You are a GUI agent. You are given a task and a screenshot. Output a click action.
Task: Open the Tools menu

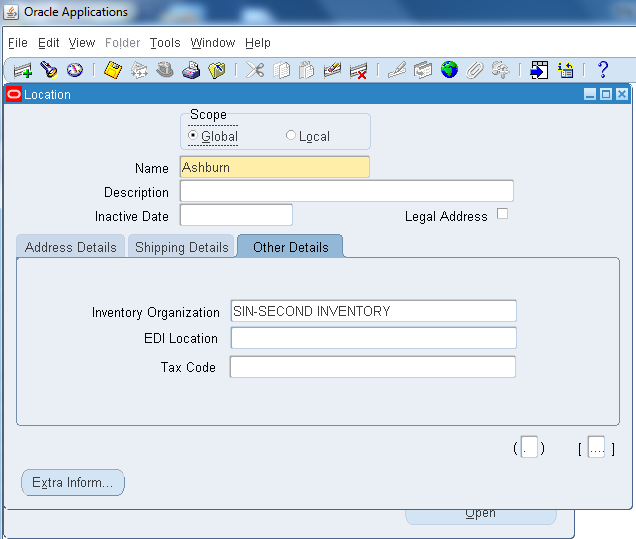[165, 43]
